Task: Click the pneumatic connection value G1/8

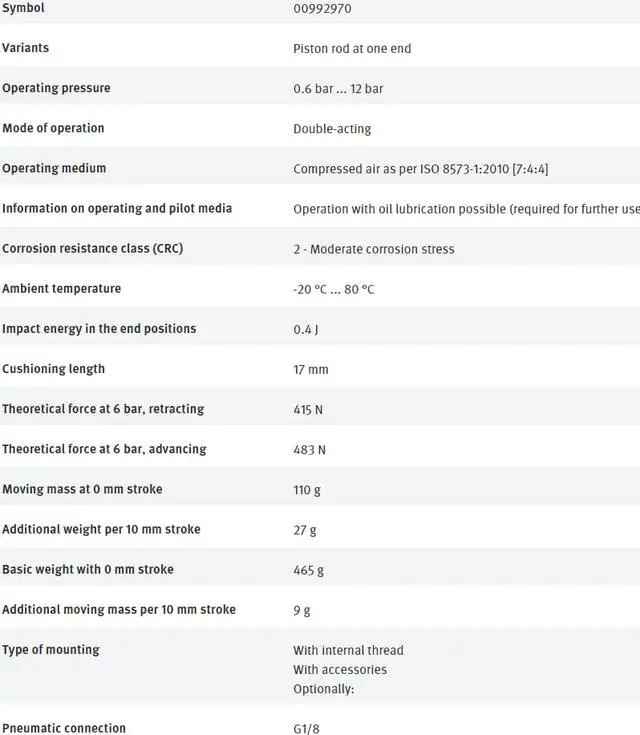Action: [309, 729]
